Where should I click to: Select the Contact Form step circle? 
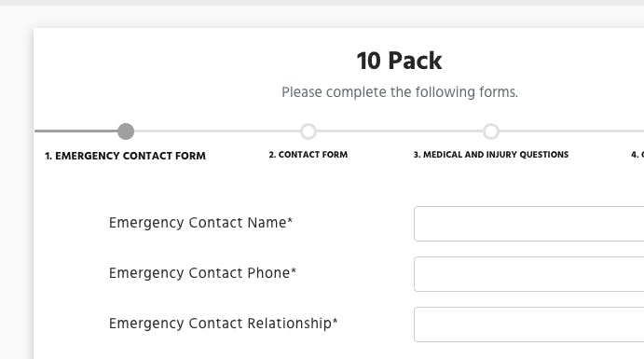click(308, 131)
